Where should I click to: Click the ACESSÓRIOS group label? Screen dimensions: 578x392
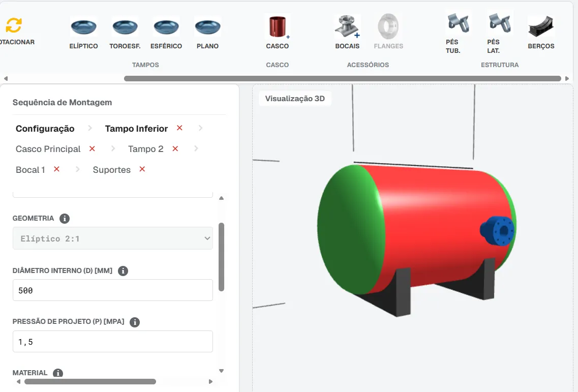(x=368, y=65)
